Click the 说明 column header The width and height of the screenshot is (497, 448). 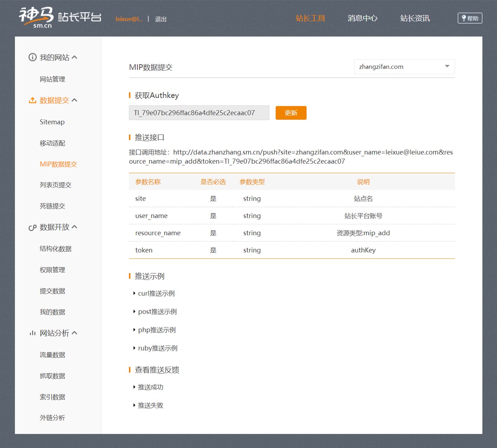[363, 182]
